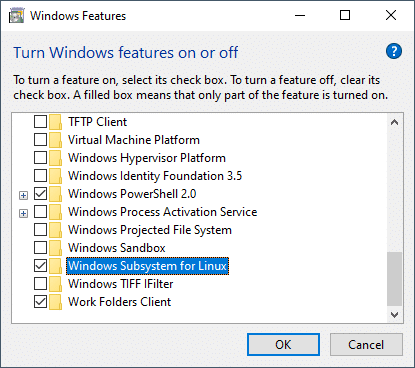Enable the Virtual Machine Platform checkbox
This screenshot has width=415, height=368.
tap(40, 140)
